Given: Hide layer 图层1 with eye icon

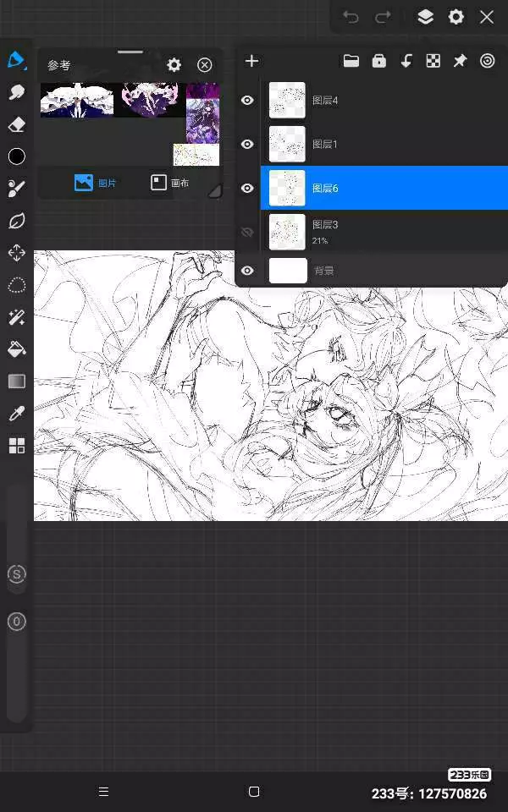Looking at the screenshot, I should [x=247, y=144].
